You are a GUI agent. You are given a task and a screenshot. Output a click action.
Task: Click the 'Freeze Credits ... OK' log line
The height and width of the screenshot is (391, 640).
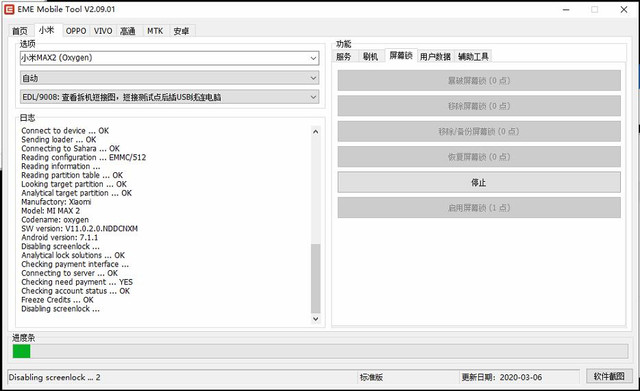[x=58, y=300]
